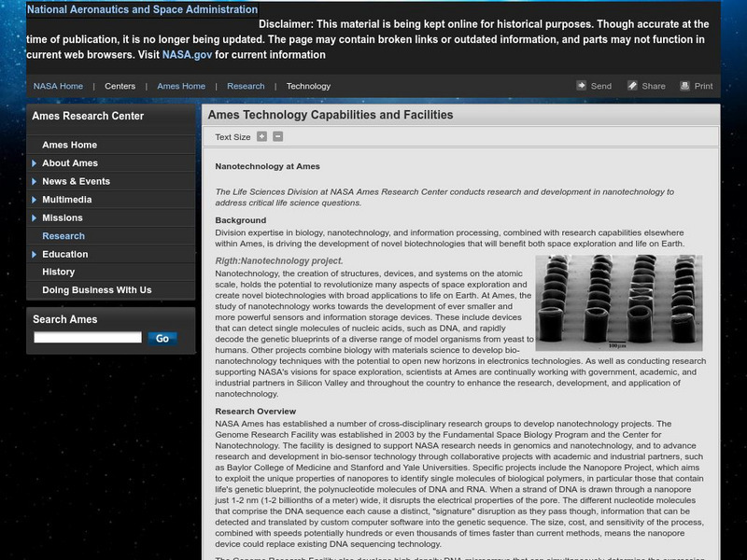Click the Research Overview section heading
747x560 pixels.
click(x=255, y=412)
